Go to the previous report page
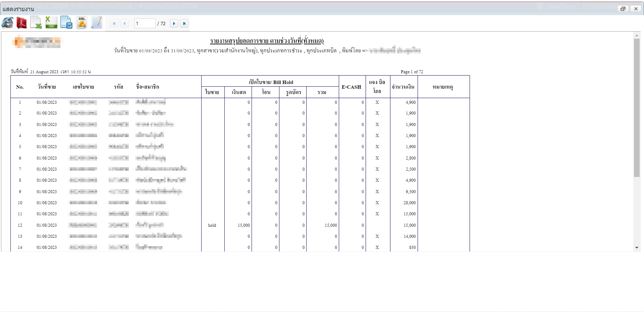The height and width of the screenshot is (312, 644). (124, 24)
